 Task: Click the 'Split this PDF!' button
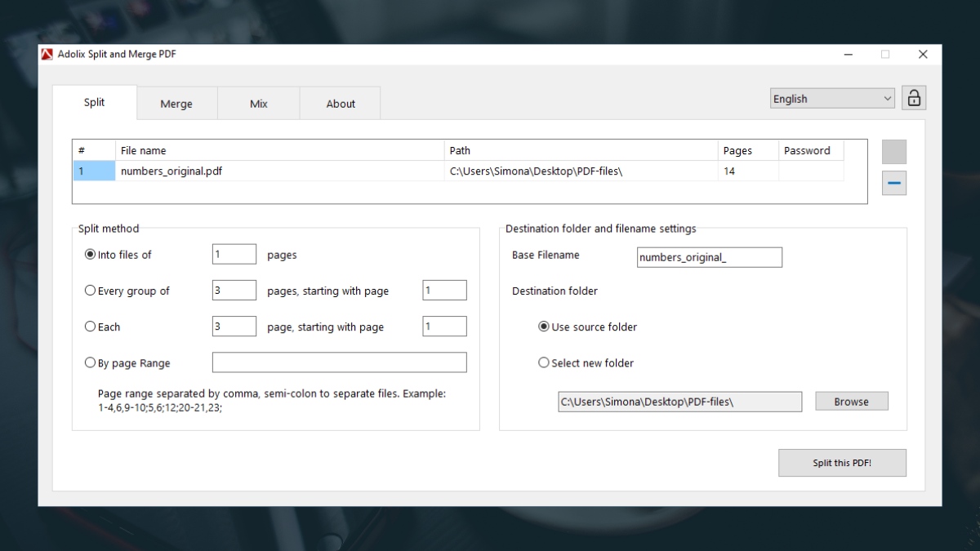pyautogui.click(x=842, y=463)
